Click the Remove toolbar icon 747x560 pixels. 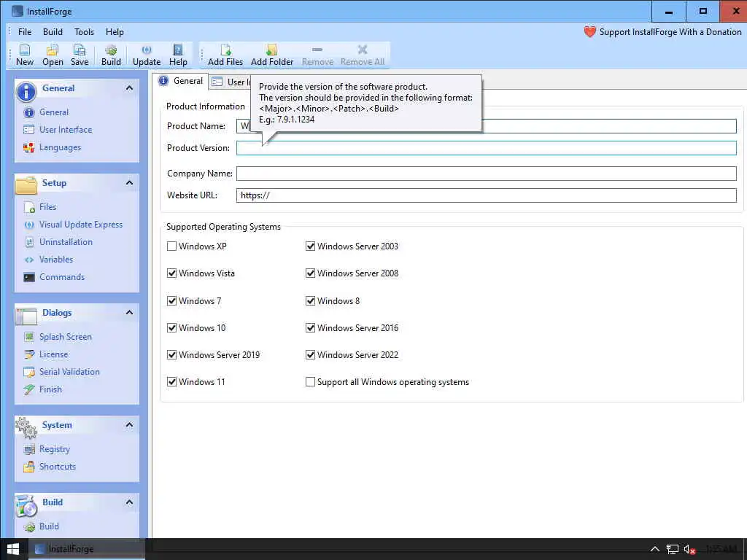click(x=318, y=55)
